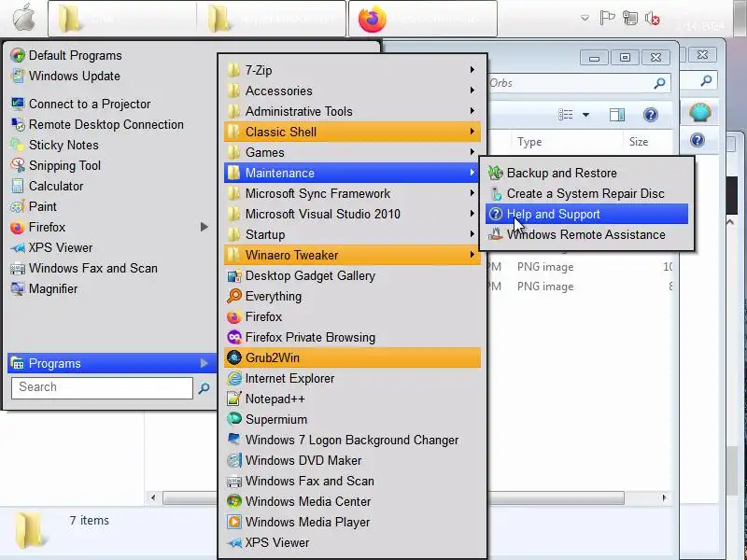Screen dimensions: 747x560
Task: Click the network tray icon
Action: click(630, 19)
